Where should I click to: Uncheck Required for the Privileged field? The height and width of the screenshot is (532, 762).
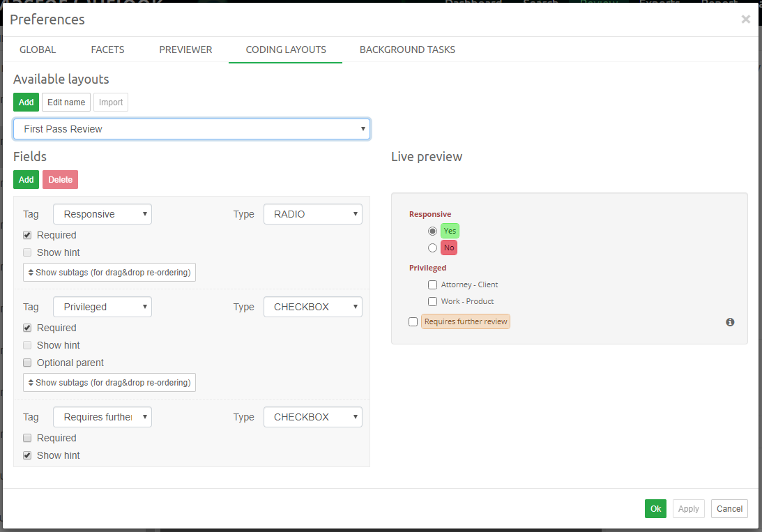point(26,328)
